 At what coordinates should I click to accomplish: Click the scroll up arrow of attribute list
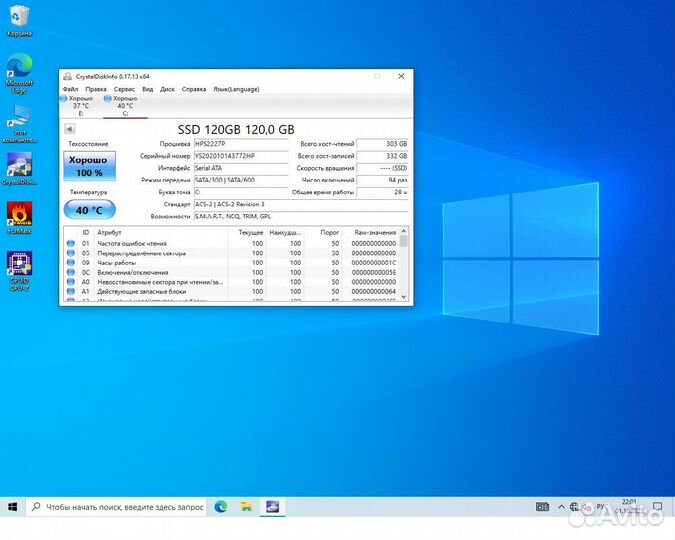403,231
